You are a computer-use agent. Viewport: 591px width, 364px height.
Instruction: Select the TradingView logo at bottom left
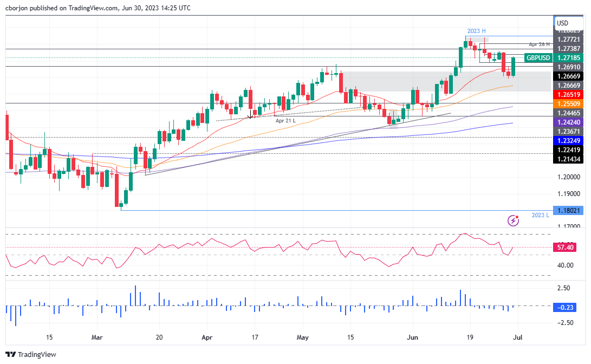(x=31, y=355)
